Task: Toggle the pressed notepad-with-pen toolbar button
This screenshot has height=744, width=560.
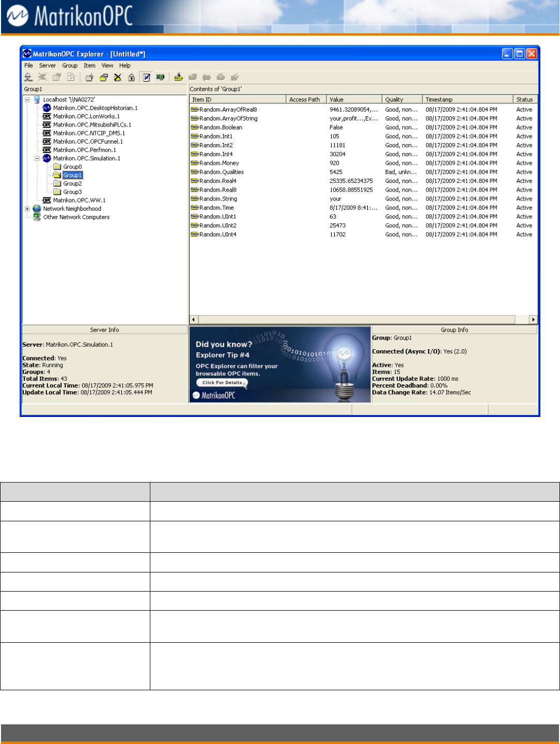Action: [146, 77]
